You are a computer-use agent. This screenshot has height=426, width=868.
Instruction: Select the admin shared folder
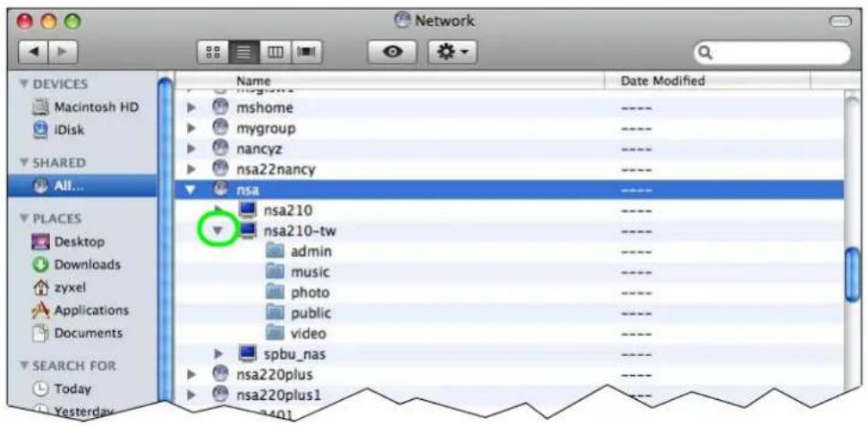point(275,251)
